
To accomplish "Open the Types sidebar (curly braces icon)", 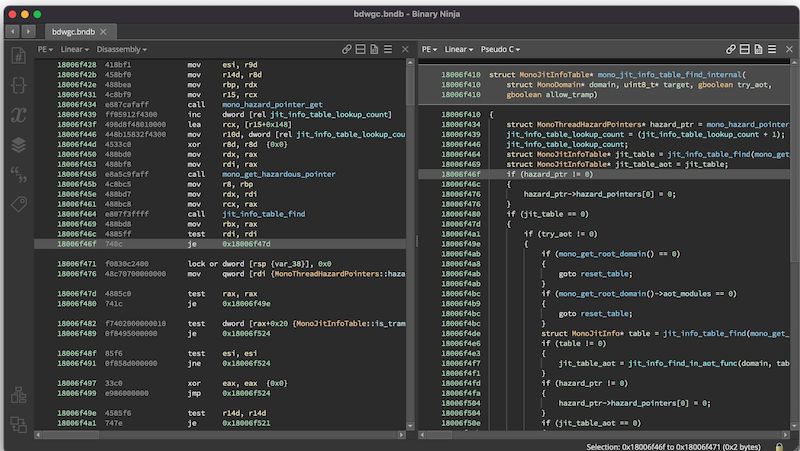I will coord(18,86).
